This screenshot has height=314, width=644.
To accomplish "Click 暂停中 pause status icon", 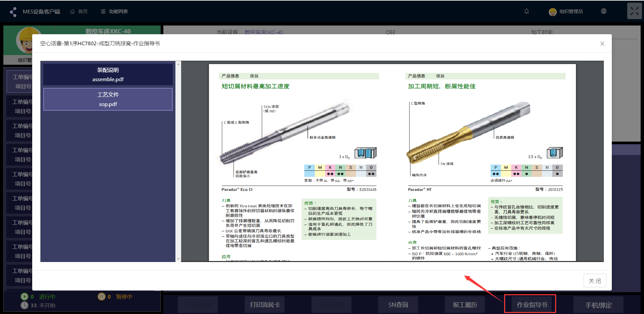I will pos(102,297).
